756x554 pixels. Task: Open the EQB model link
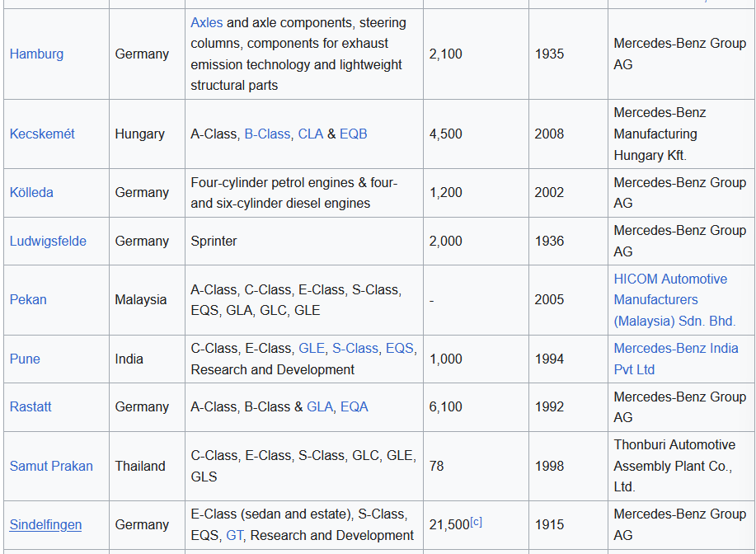354,134
